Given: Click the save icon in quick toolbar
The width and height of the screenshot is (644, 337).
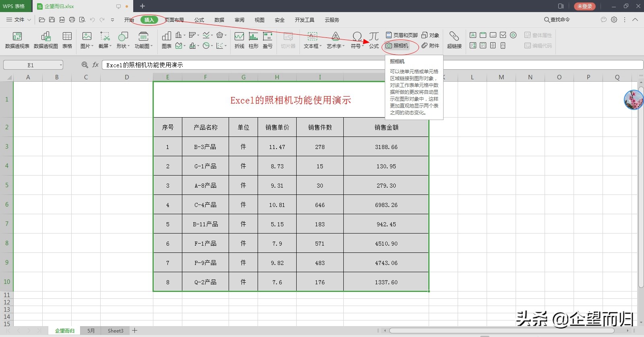Looking at the screenshot, I should tap(52, 19).
